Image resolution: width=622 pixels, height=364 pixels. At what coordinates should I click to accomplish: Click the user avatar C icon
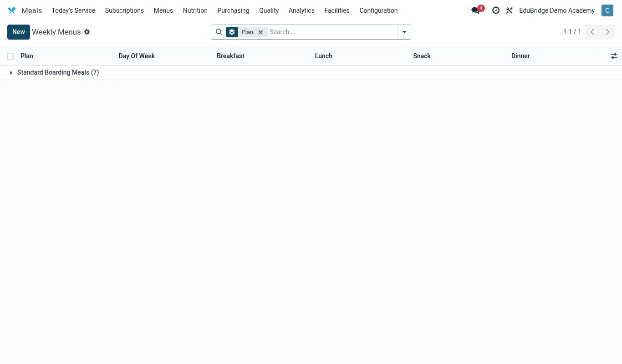pos(607,10)
